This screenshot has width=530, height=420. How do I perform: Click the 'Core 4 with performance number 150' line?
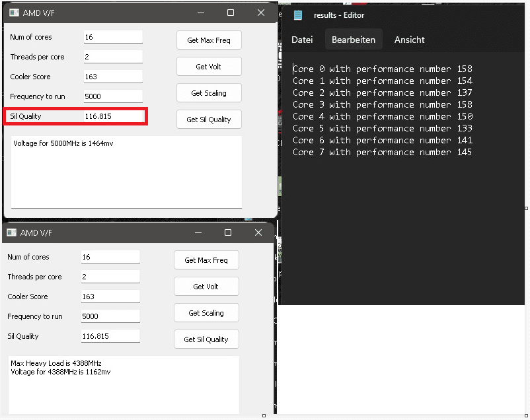click(383, 117)
